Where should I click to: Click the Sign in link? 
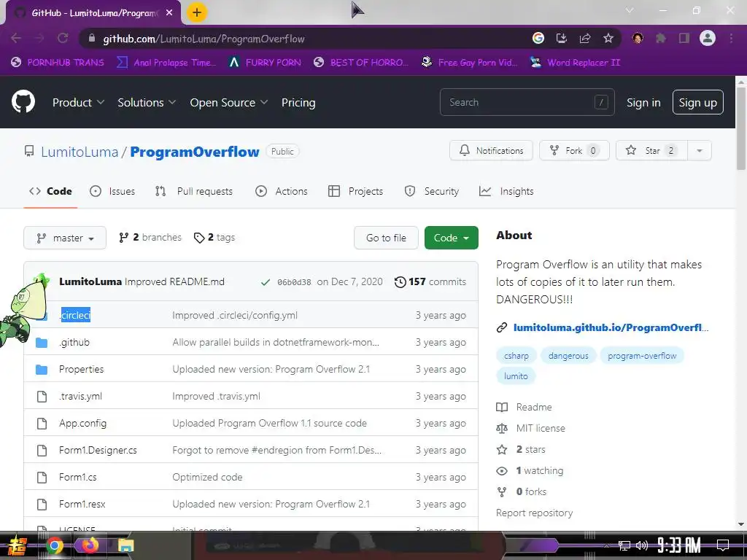pyautogui.click(x=643, y=102)
